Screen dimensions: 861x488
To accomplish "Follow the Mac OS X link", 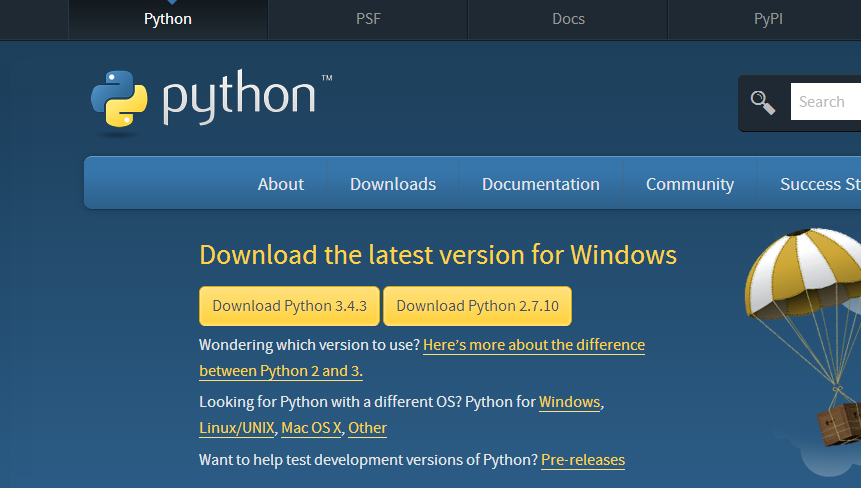I will [311, 428].
